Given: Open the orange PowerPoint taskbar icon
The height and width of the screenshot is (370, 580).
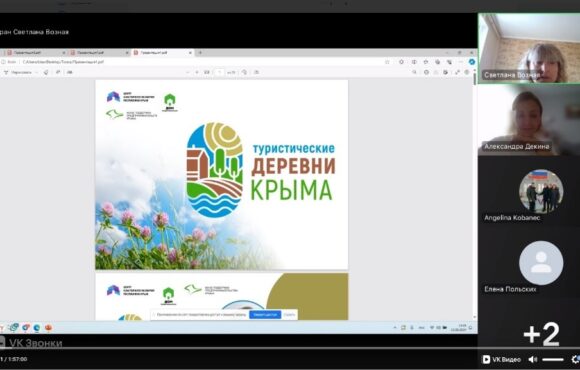Looking at the screenshot, I should (48, 327).
